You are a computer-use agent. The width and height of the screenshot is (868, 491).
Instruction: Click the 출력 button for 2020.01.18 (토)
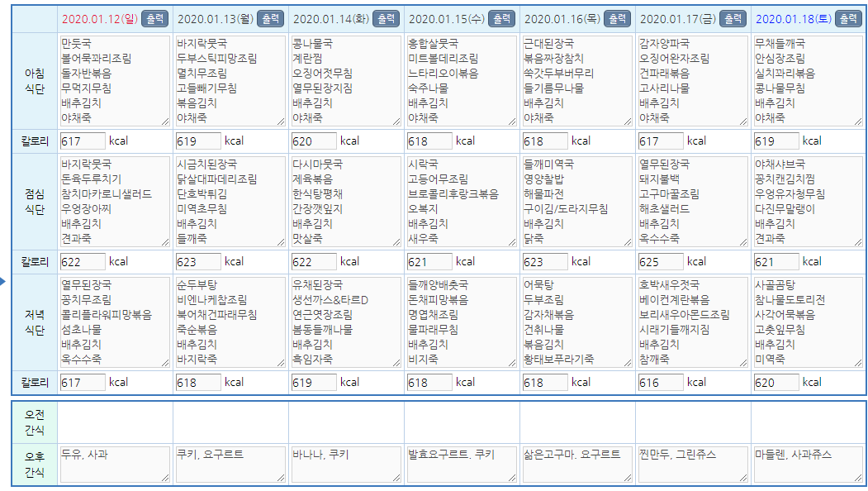point(848,18)
